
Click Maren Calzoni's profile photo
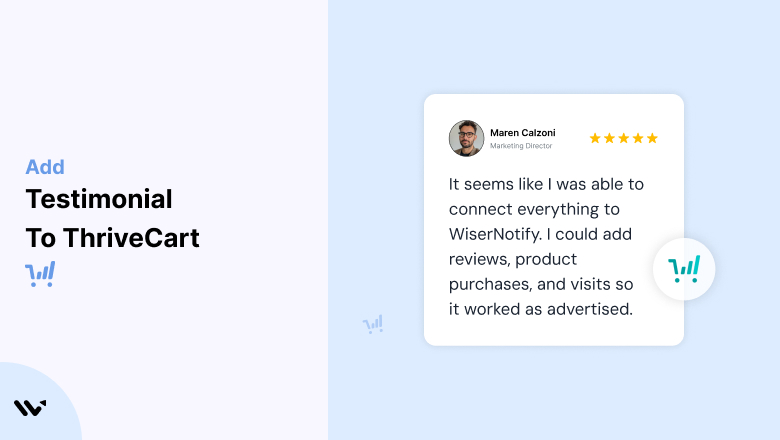coord(466,138)
